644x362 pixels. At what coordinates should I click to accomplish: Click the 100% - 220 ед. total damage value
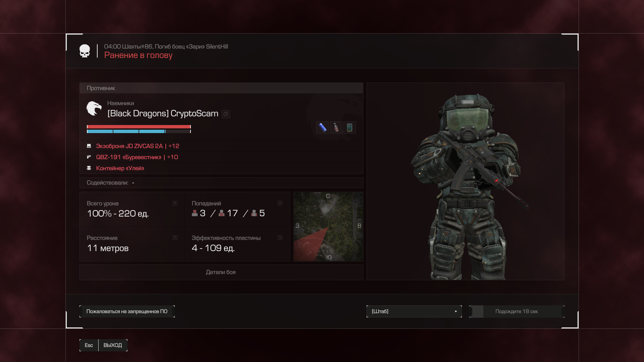(118, 214)
